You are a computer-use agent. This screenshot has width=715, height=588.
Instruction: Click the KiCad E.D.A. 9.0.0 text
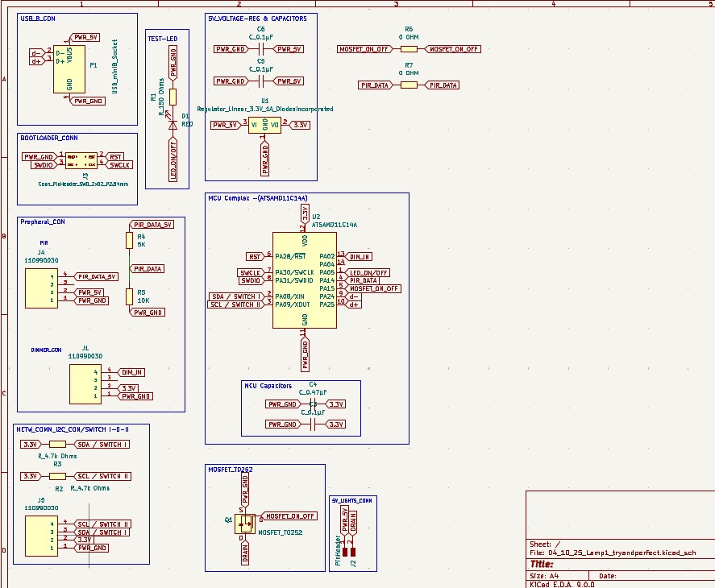click(x=562, y=584)
